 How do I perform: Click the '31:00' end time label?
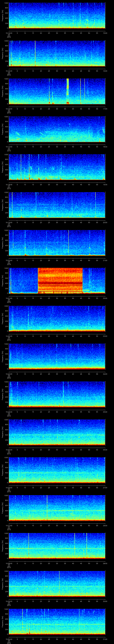click(105, 639)
